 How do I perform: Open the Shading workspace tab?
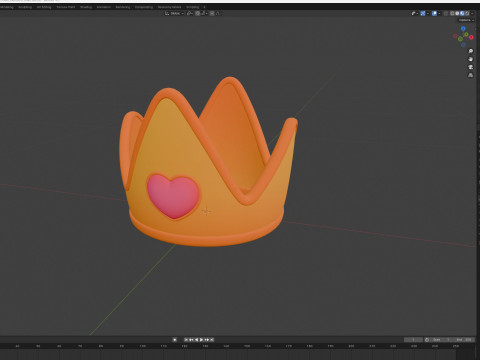pos(86,7)
